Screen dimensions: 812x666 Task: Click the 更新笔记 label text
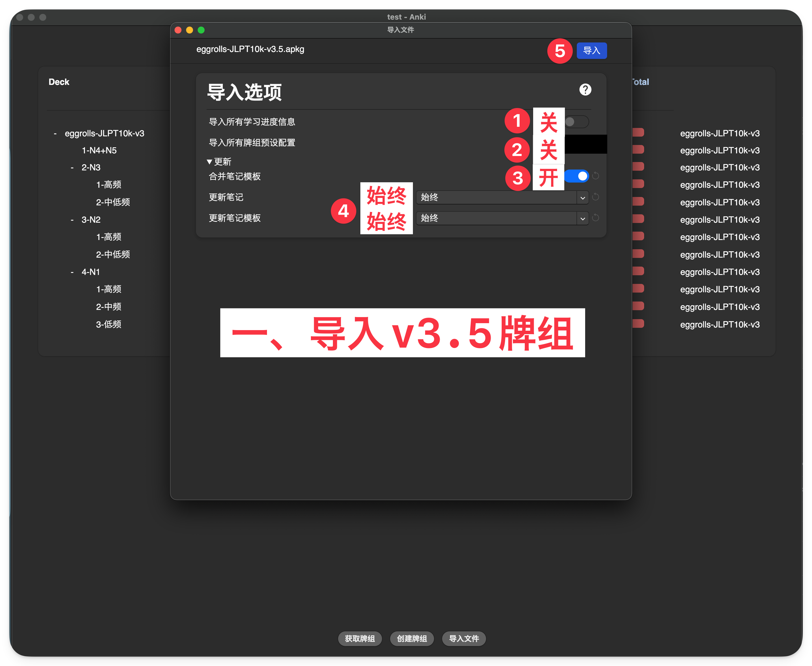click(226, 197)
